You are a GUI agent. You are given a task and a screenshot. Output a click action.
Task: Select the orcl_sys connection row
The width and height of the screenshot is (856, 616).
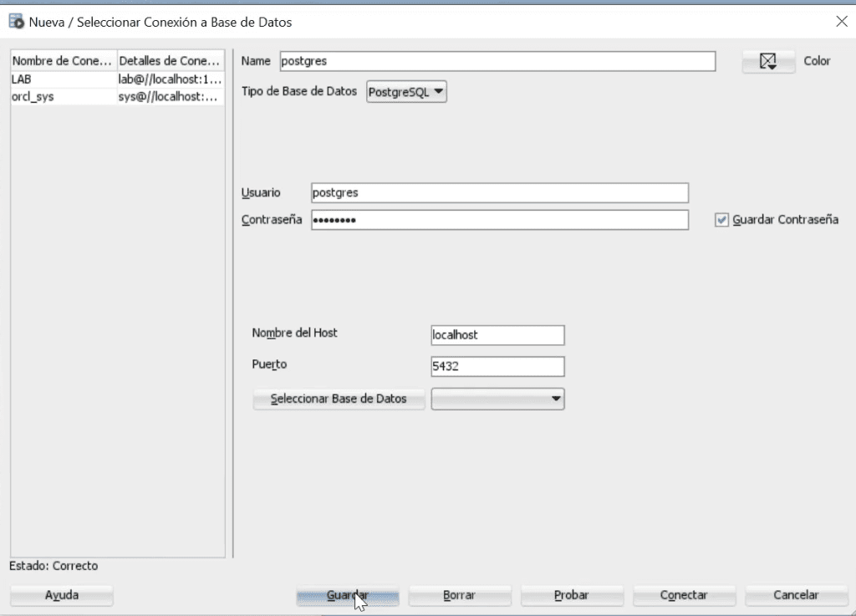tap(117, 97)
